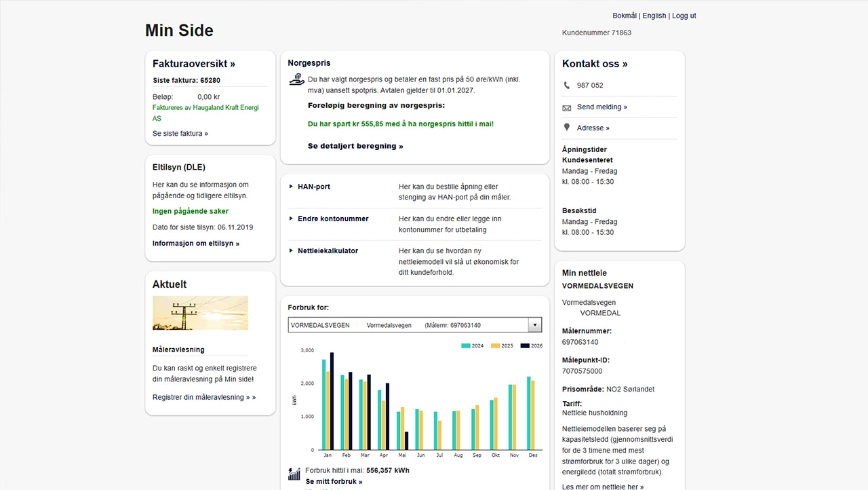Click Prisområde: NO2 Sørlandet text
The image size is (868, 490).
pyautogui.click(x=608, y=389)
